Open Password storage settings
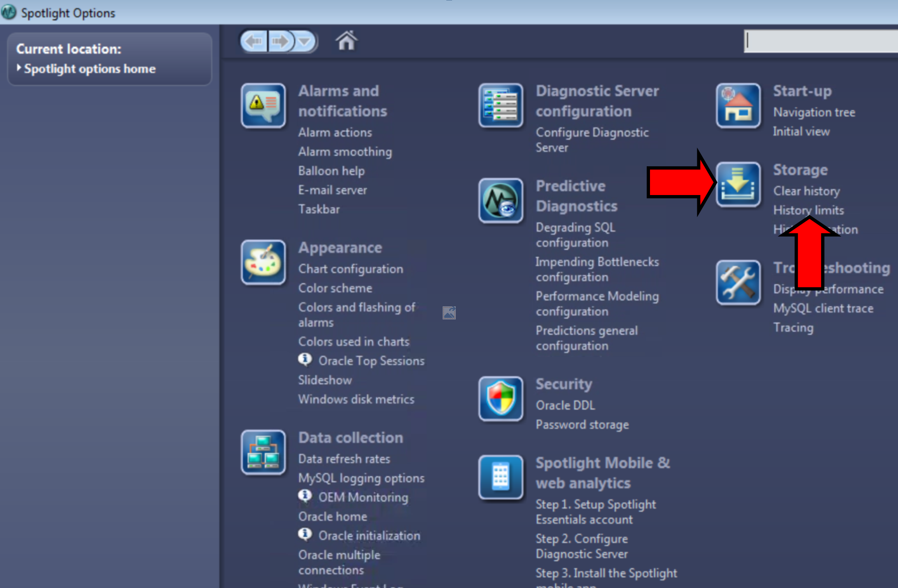Image resolution: width=898 pixels, height=588 pixels. (582, 425)
